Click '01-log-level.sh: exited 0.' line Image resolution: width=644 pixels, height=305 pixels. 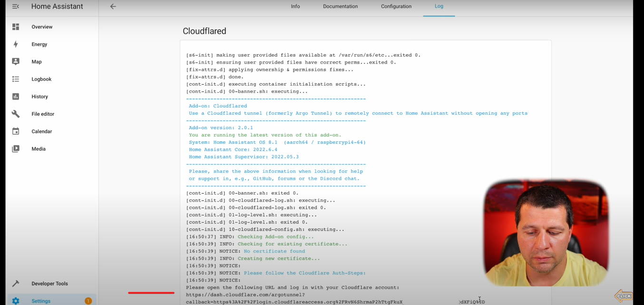247,222
